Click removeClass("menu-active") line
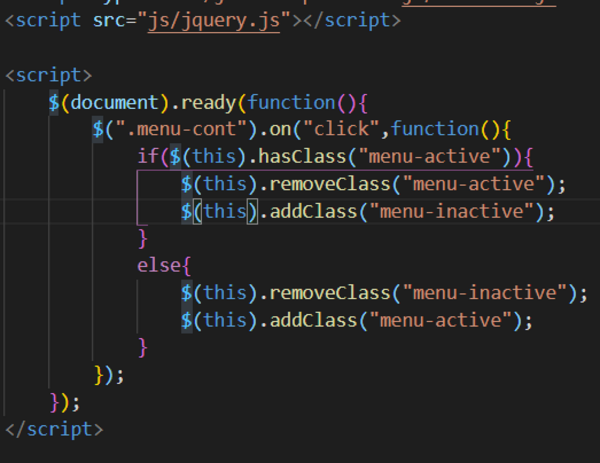Image resolution: width=600 pixels, height=463 pixels. (373, 184)
